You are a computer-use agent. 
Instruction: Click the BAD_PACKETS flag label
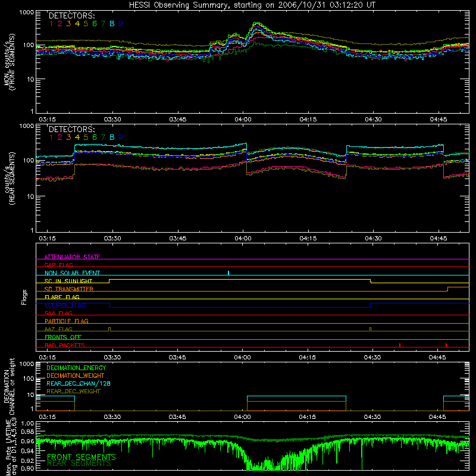tap(65, 345)
